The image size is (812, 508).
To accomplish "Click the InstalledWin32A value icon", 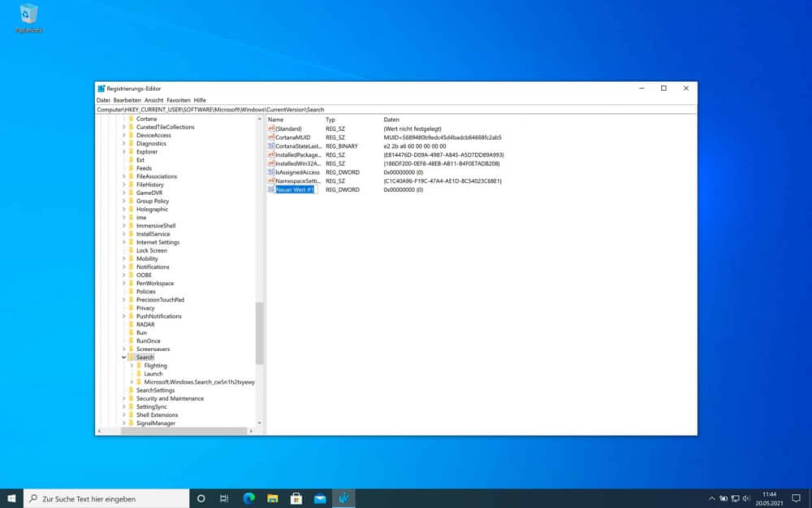I will [271, 163].
